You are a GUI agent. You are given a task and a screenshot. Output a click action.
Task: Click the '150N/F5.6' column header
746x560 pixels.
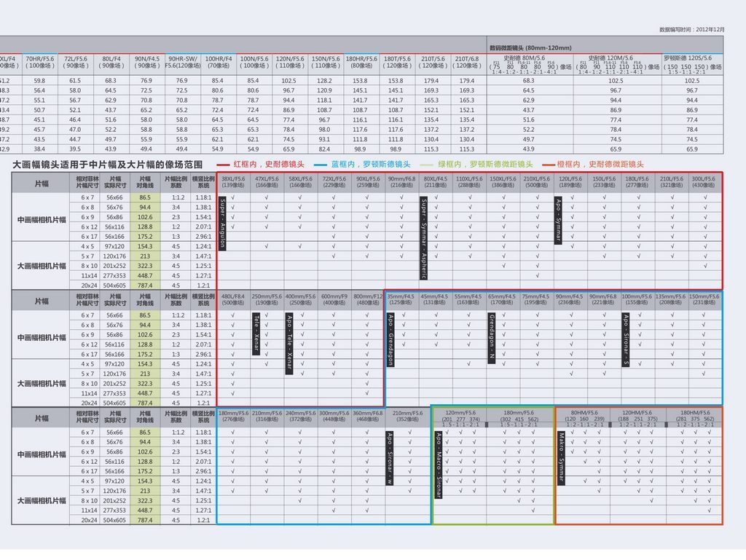point(326,63)
